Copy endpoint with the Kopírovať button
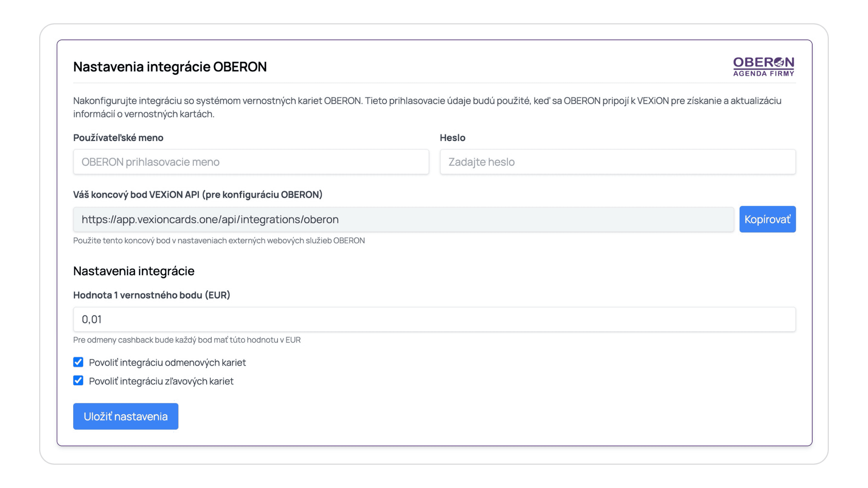The height and width of the screenshot is (488, 868). 767,219
